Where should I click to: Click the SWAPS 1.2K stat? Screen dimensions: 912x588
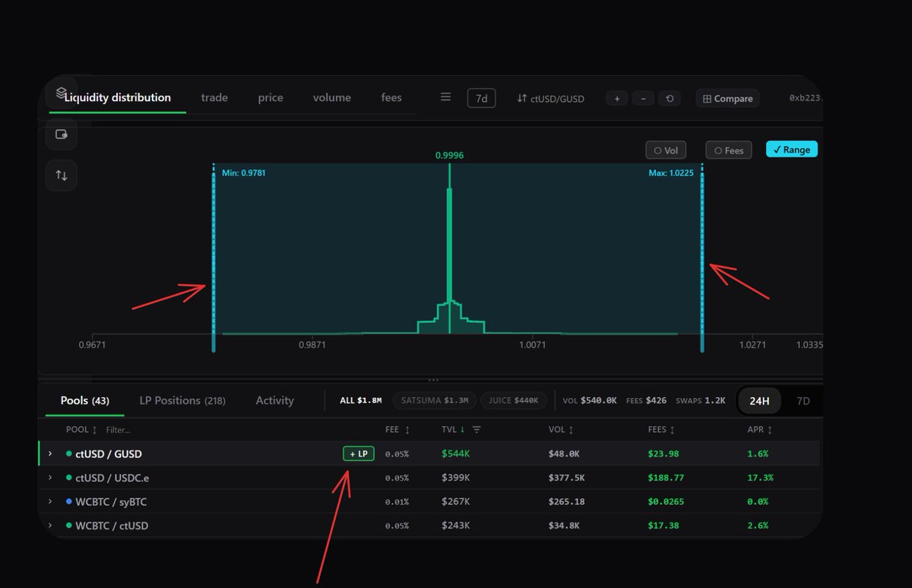[699, 400]
